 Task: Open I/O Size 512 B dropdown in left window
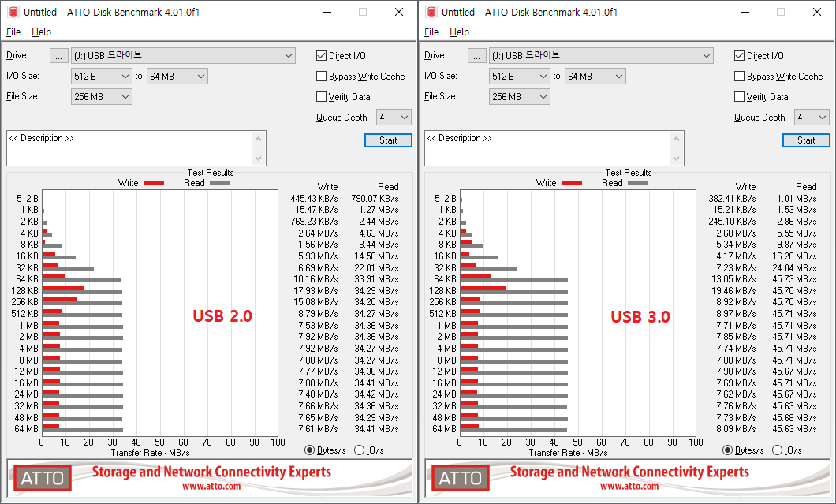click(101, 77)
